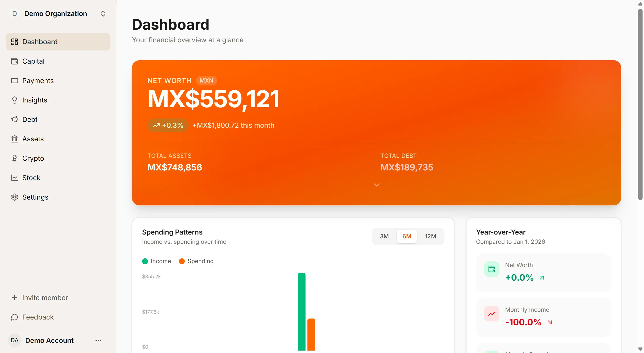644x353 pixels.
Task: Open the Demo Organization switcher chevrons
Action: pos(103,14)
